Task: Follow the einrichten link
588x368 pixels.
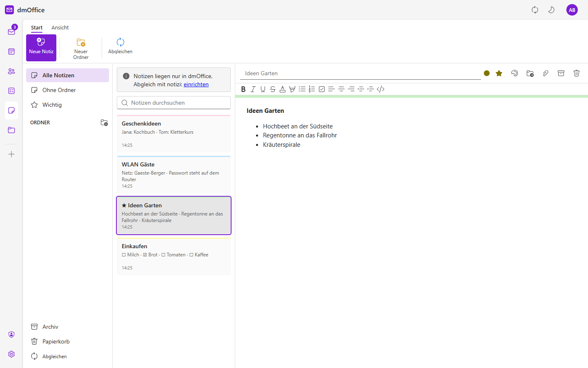Action: tap(196, 84)
